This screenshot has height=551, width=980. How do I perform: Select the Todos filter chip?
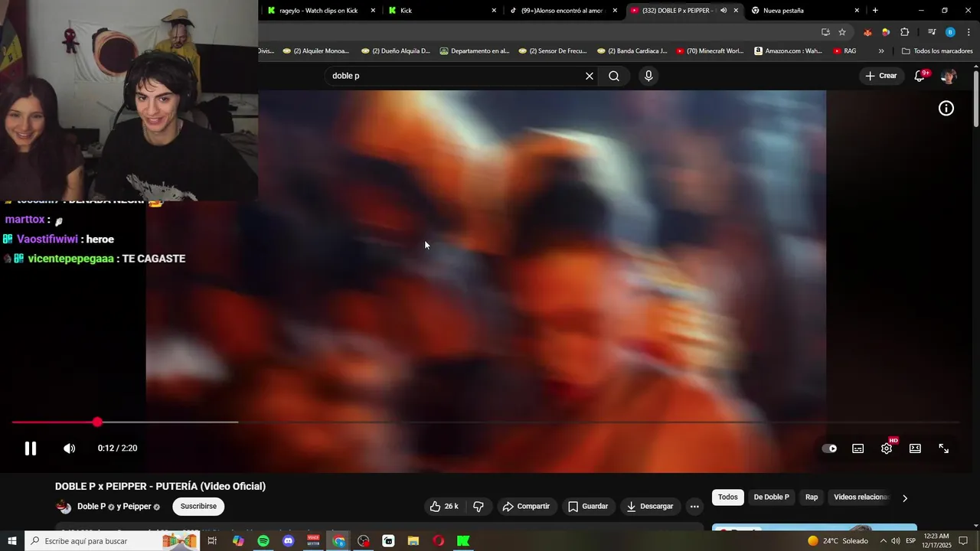point(728,497)
